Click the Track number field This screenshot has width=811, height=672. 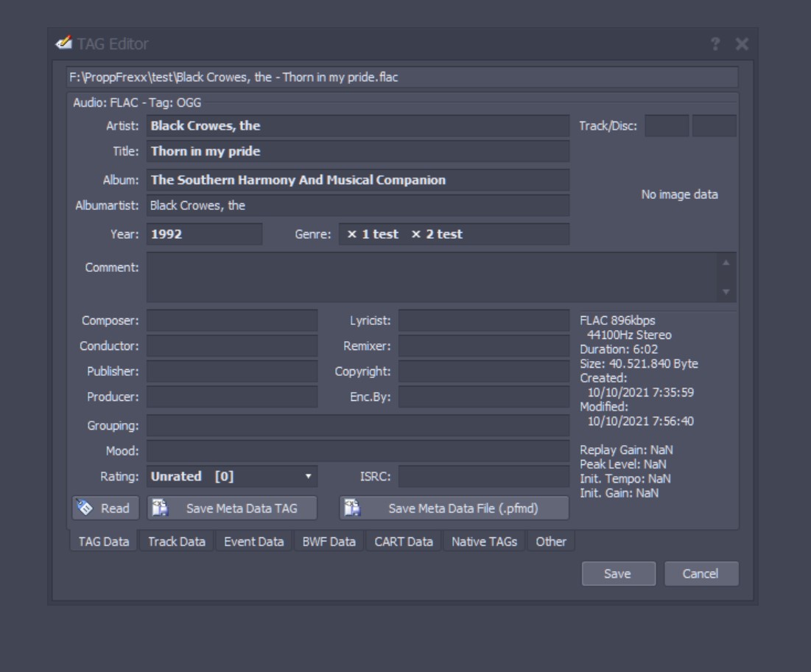(667, 126)
